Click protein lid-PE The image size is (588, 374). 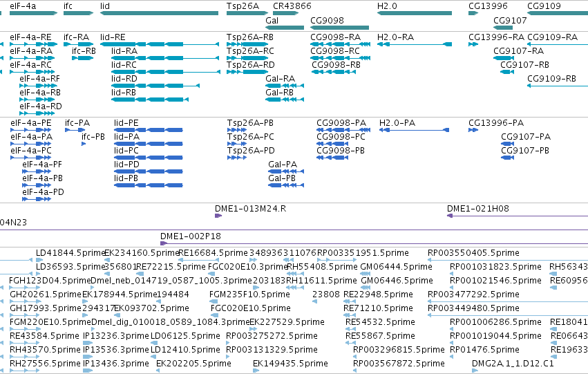(149, 130)
